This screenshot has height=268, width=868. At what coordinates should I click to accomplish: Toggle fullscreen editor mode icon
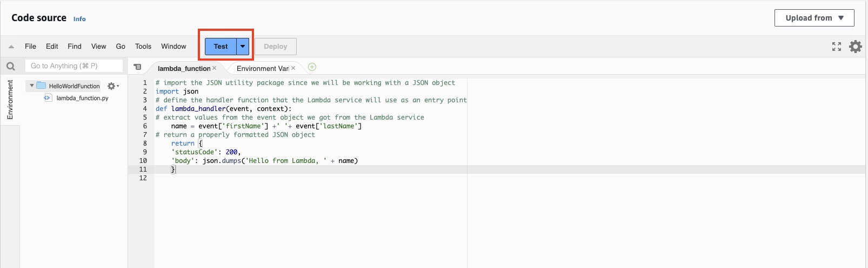point(836,47)
